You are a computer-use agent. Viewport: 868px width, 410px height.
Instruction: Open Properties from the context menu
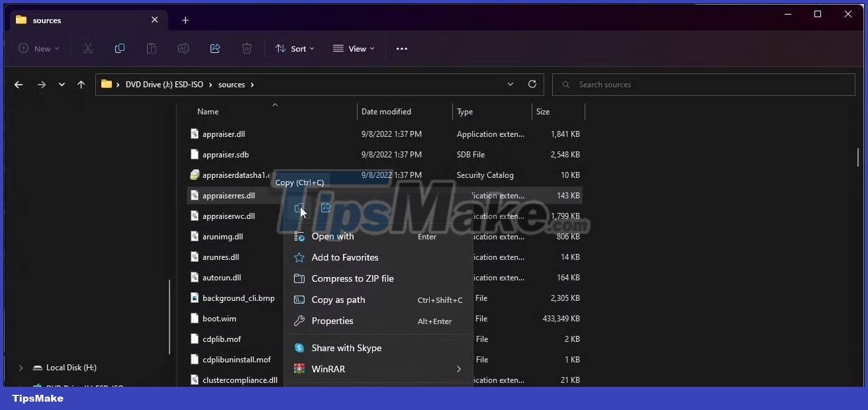click(331, 321)
